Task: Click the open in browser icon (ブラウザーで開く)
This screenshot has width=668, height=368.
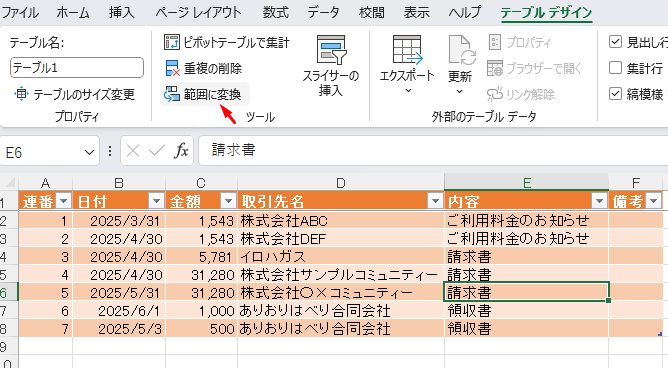Action: point(495,68)
